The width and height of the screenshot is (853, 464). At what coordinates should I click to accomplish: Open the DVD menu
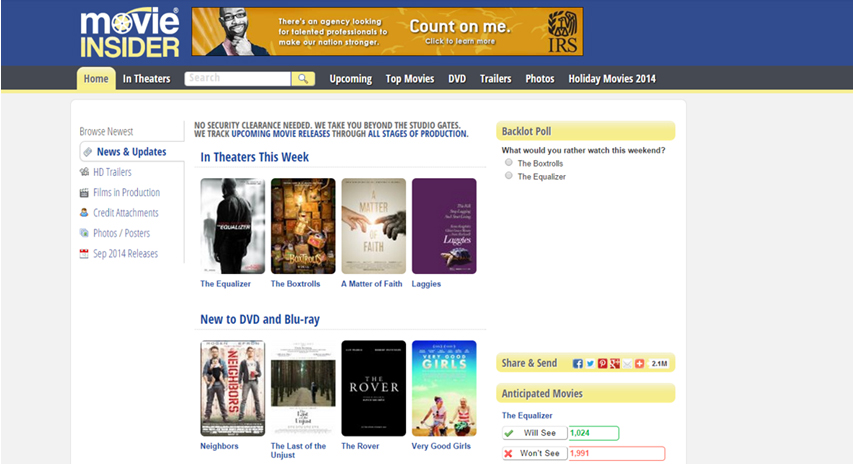click(457, 79)
